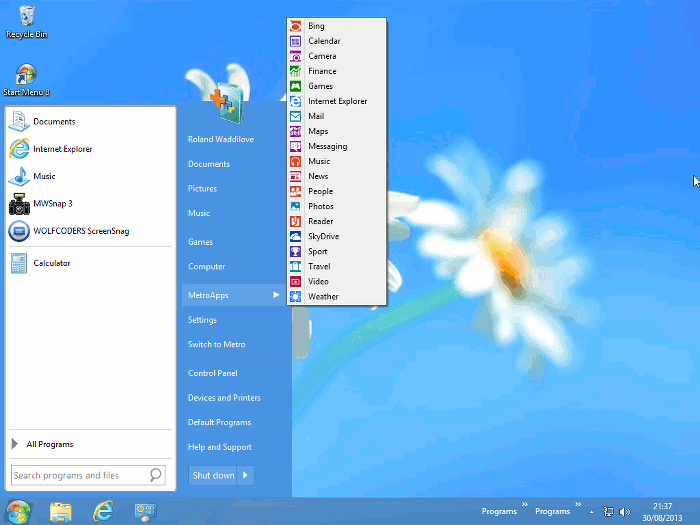Click Recycle Bin desktop icon
Image resolution: width=700 pixels, height=525 pixels.
coord(27,22)
